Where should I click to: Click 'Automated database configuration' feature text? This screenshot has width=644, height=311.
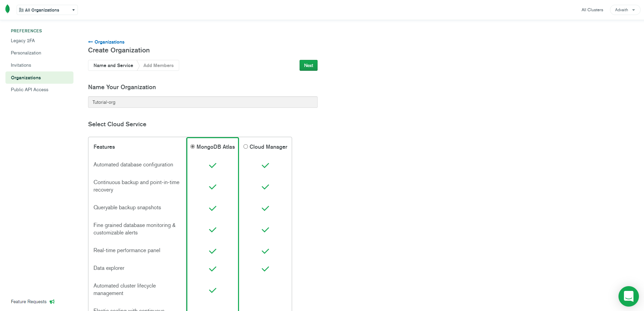[x=133, y=165]
